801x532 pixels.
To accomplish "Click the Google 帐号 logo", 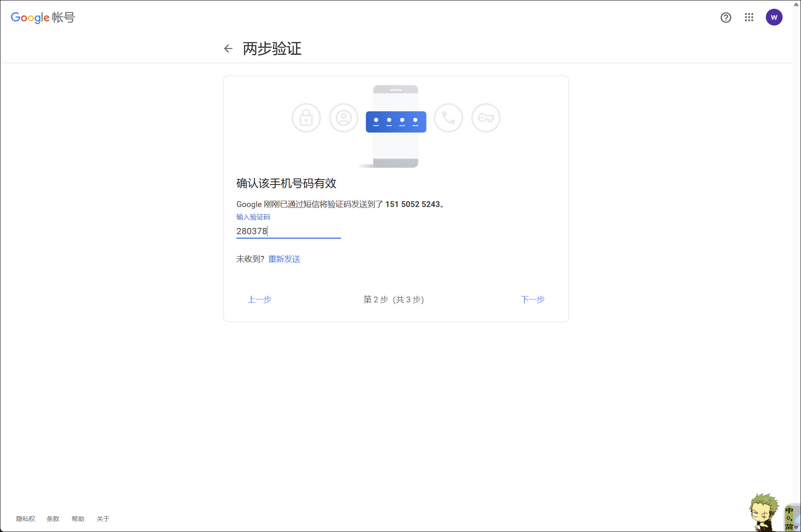I will pyautogui.click(x=43, y=18).
